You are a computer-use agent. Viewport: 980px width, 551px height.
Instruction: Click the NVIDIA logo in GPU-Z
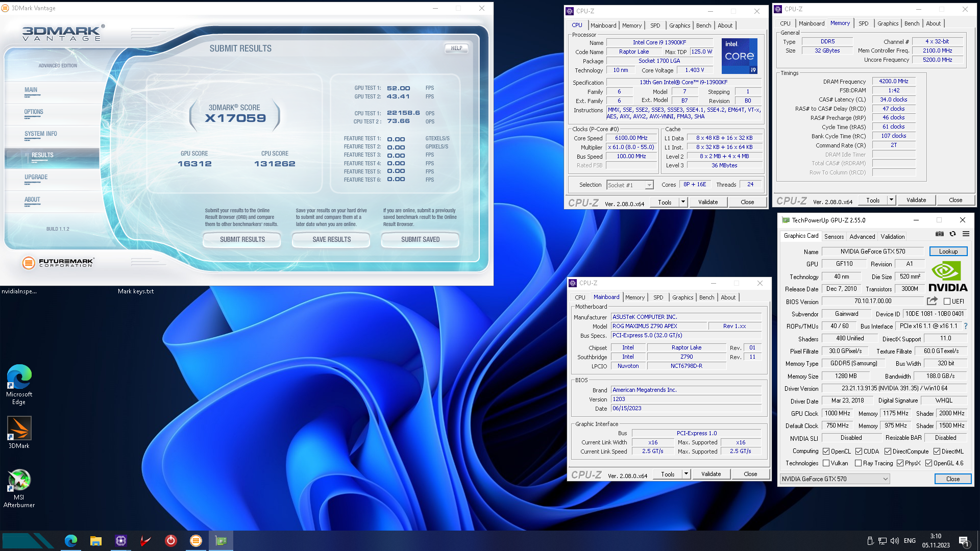click(948, 277)
